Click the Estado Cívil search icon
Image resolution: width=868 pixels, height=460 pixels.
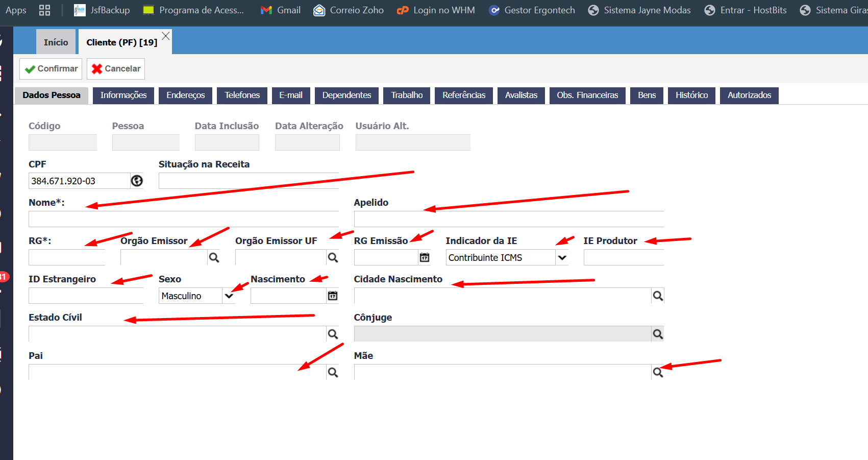click(333, 334)
